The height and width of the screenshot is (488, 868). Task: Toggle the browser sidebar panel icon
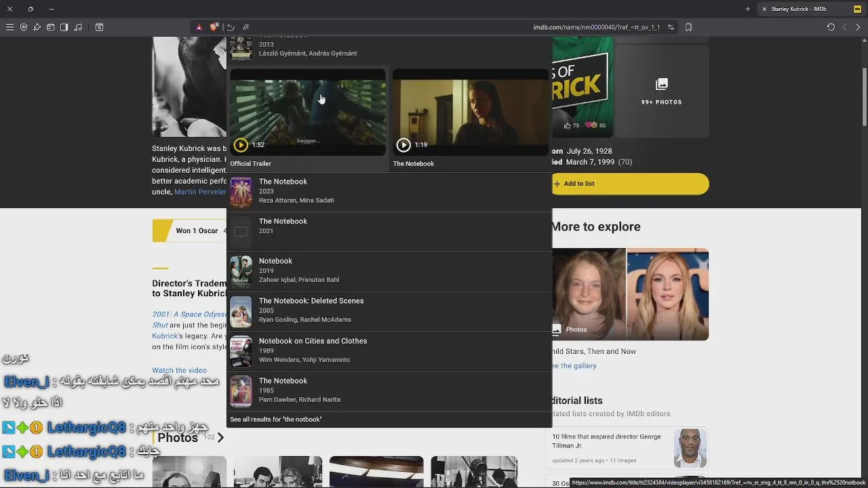(64, 27)
